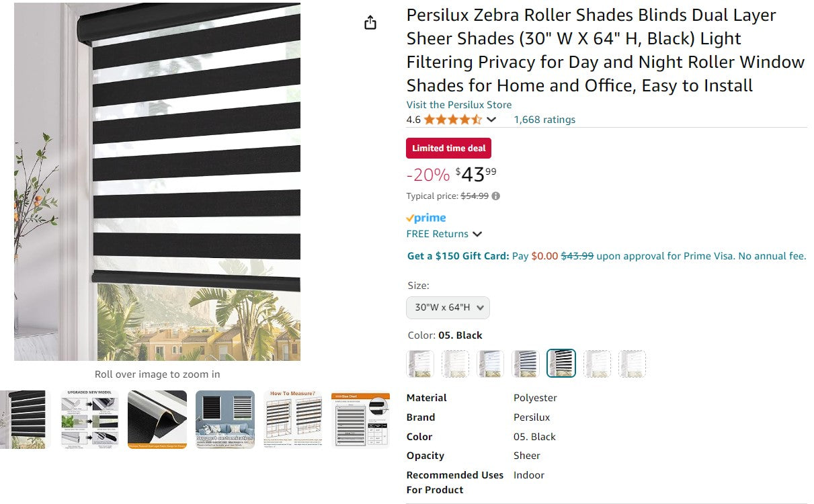Open the blue room blinds thumbnail
The height and width of the screenshot is (504, 814).
225,418
